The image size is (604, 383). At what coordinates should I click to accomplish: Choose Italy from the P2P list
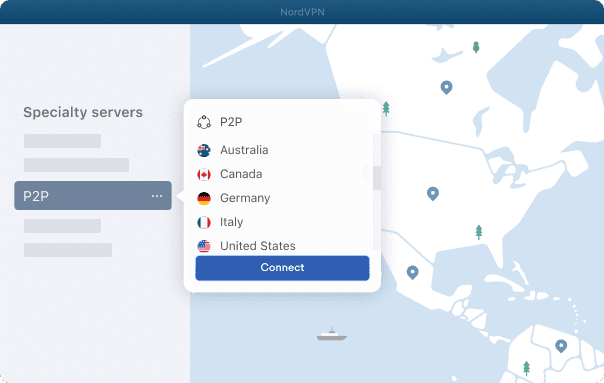click(232, 222)
